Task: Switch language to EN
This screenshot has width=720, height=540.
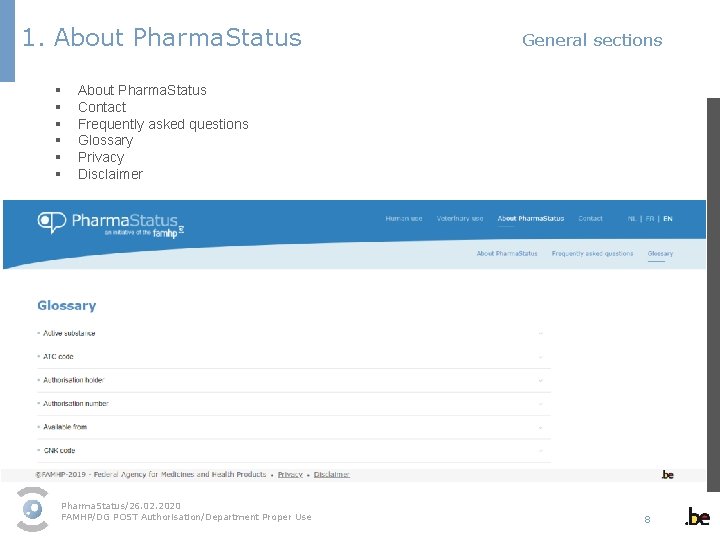Action: [668, 218]
